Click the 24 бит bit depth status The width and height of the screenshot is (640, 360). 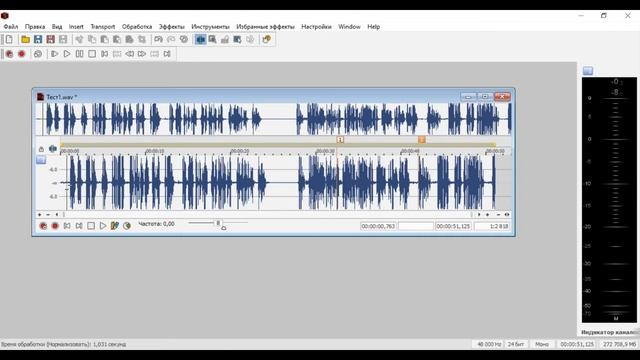click(516, 344)
